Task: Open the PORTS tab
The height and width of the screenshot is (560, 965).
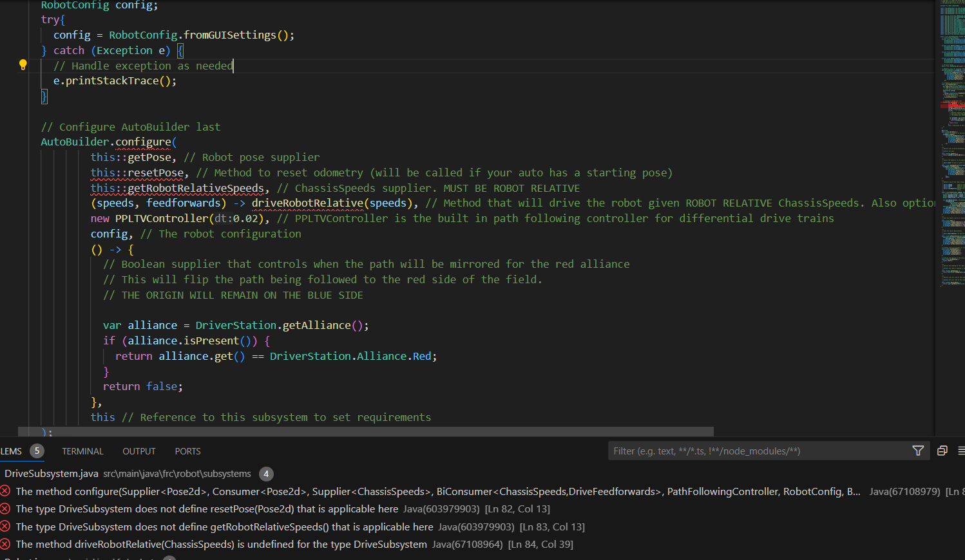Action: click(x=187, y=451)
